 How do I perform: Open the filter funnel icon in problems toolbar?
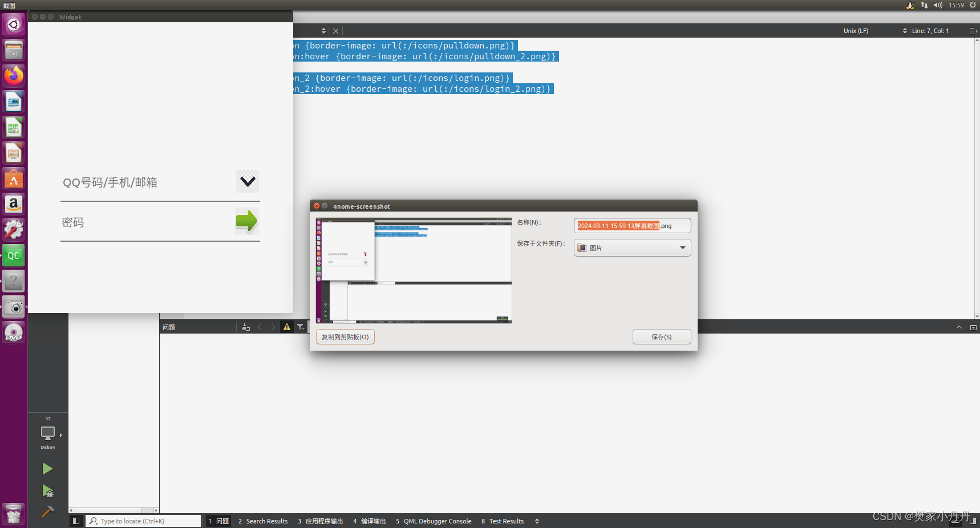[301, 327]
